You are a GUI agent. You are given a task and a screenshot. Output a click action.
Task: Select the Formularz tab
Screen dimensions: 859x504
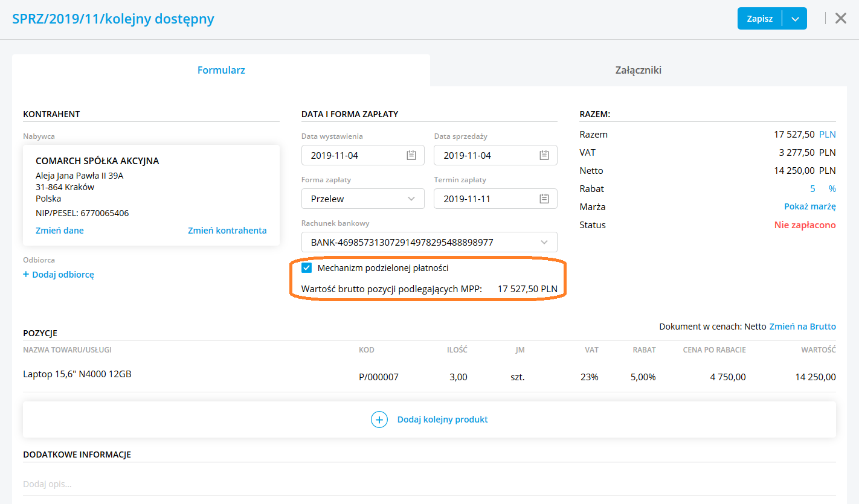221,70
